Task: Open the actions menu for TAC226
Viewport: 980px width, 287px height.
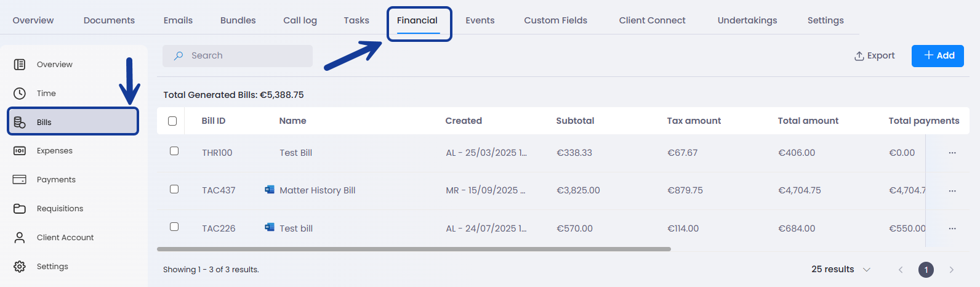Action: (x=952, y=228)
